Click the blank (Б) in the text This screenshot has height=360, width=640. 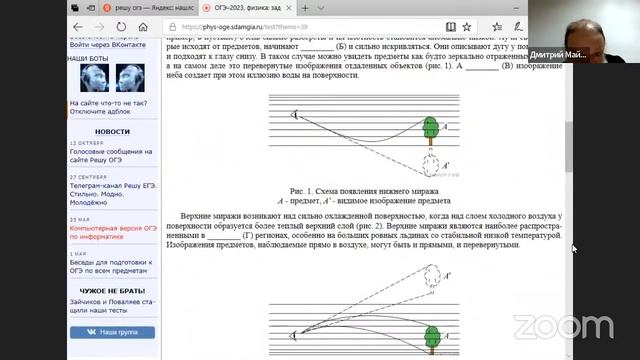point(317,47)
